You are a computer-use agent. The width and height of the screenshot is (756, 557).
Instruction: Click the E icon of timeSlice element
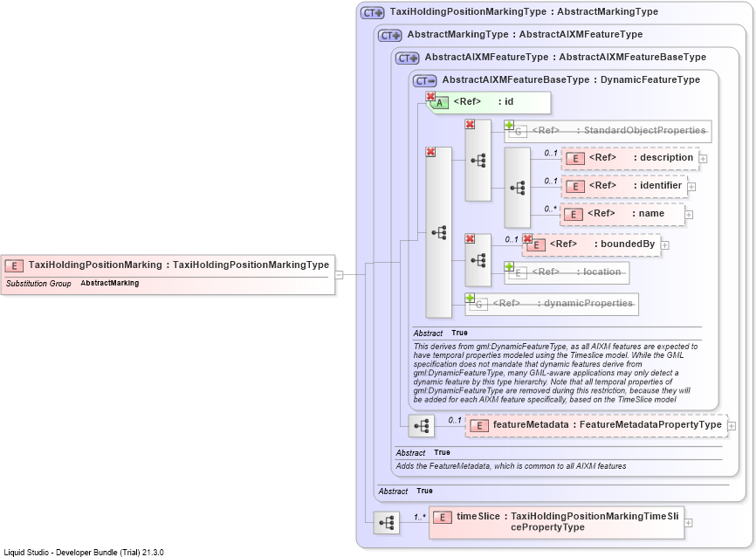point(442,518)
